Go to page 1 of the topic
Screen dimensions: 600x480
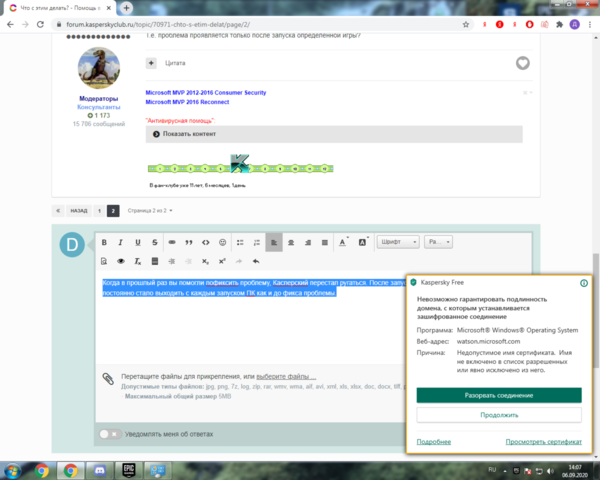[99, 211]
